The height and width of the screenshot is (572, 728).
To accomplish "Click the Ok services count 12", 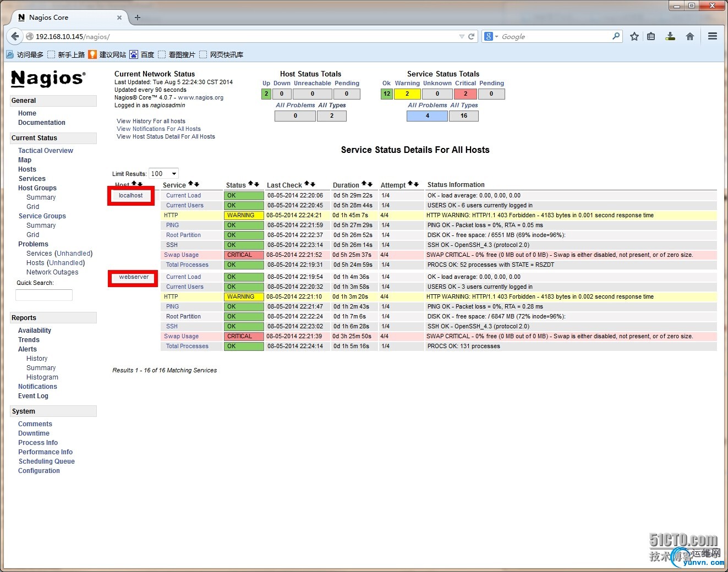I will [387, 94].
